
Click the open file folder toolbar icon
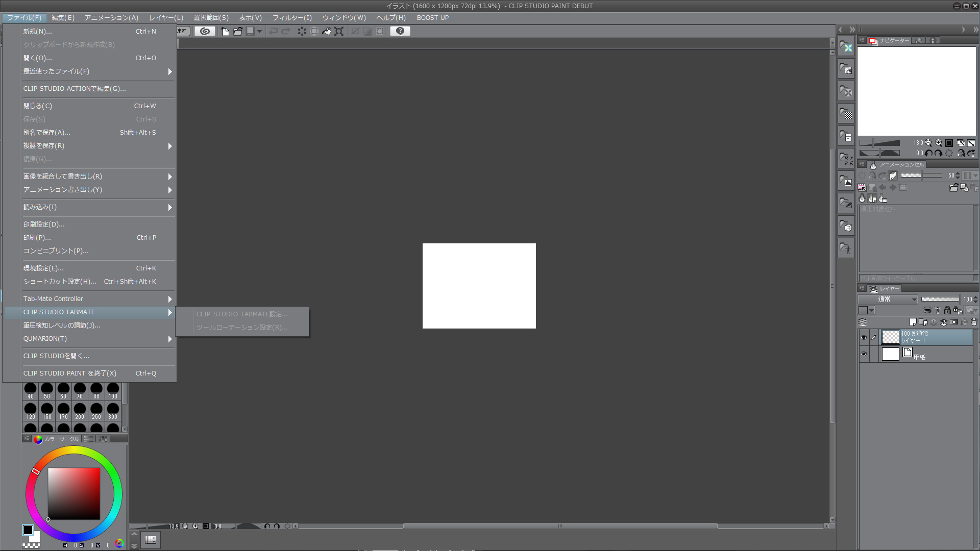238,31
